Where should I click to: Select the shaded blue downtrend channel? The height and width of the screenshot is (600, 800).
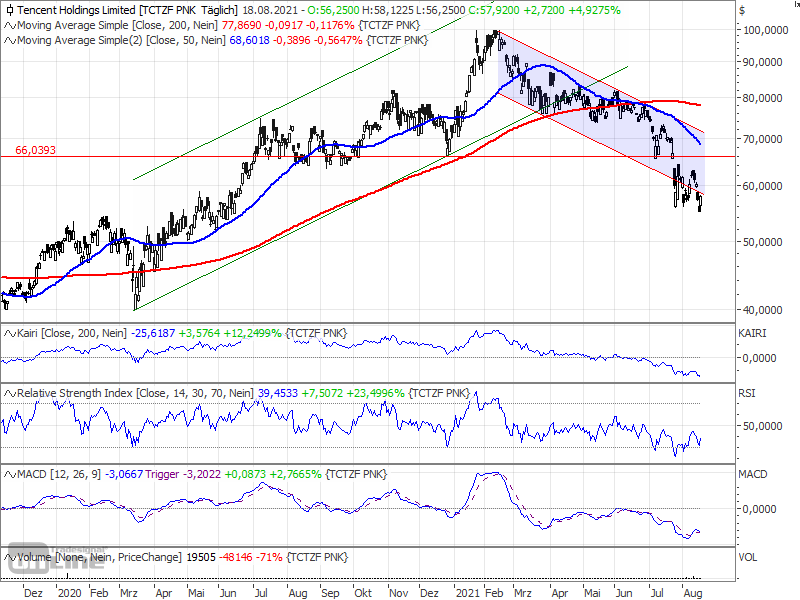[x=601, y=112]
